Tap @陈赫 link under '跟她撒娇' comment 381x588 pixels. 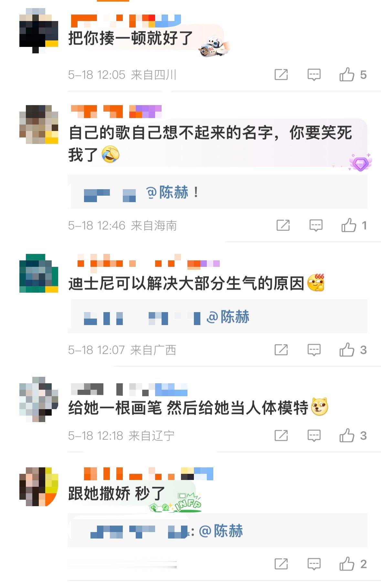pos(221,531)
